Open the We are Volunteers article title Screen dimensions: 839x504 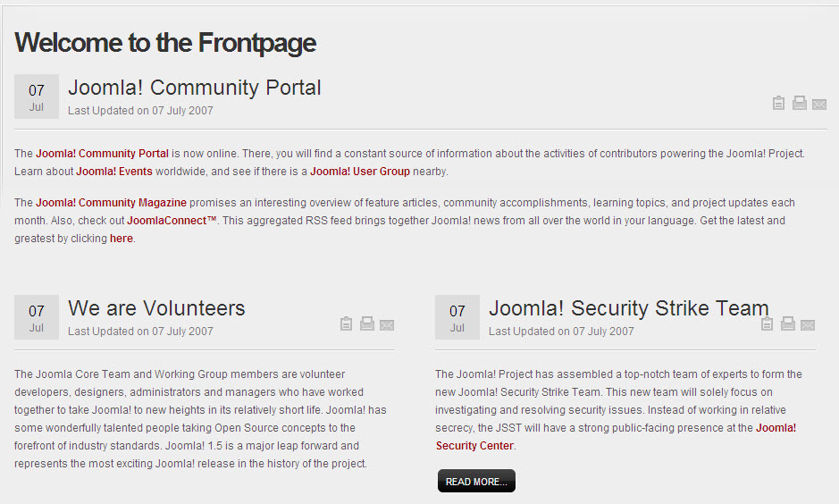point(156,308)
